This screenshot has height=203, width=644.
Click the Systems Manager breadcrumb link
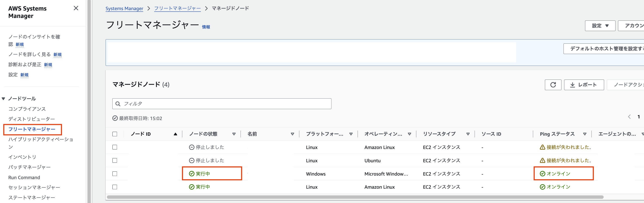pos(124,8)
